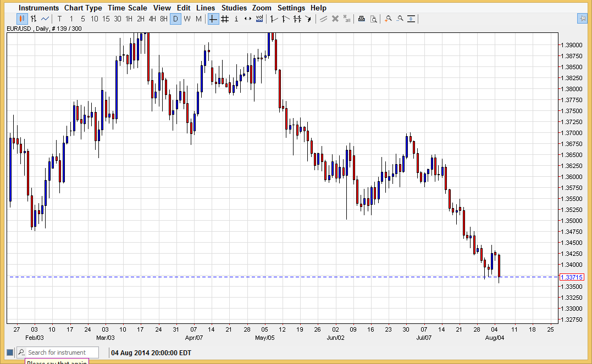
Task: Toggle the volume display button
Action: [x=259, y=19]
